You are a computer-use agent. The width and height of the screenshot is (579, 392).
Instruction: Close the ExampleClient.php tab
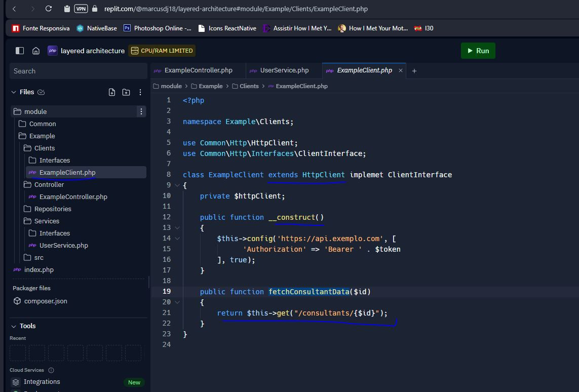point(400,70)
